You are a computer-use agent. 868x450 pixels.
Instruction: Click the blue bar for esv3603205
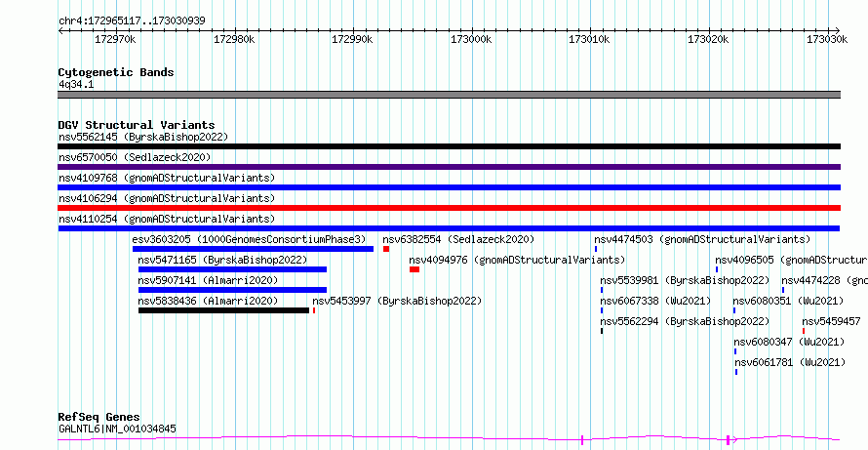point(253,249)
